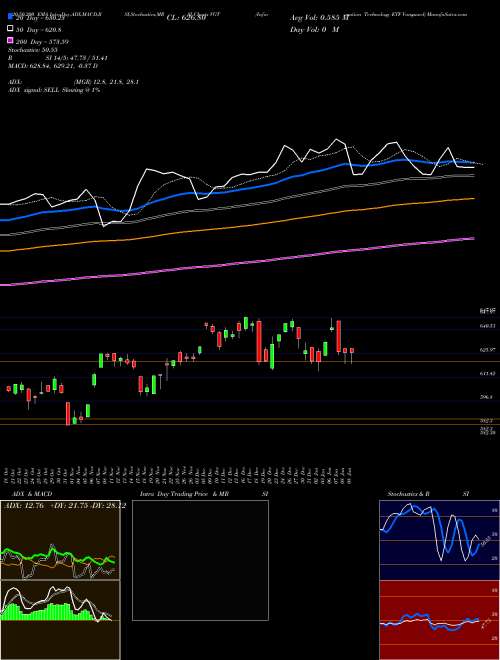The width and height of the screenshot is (500, 660).
Task: Click the MACD values line 628.84, 629.21
Action: point(53,66)
